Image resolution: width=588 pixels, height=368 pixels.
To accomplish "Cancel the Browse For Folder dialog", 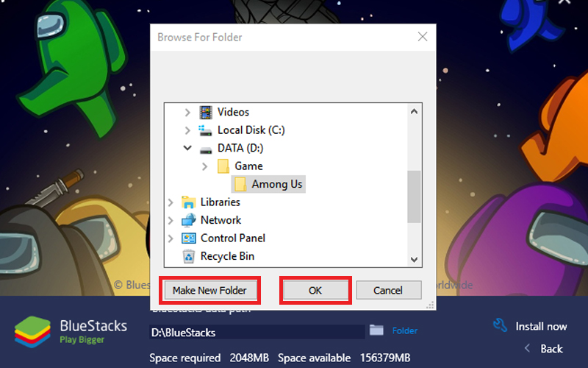I will click(389, 290).
